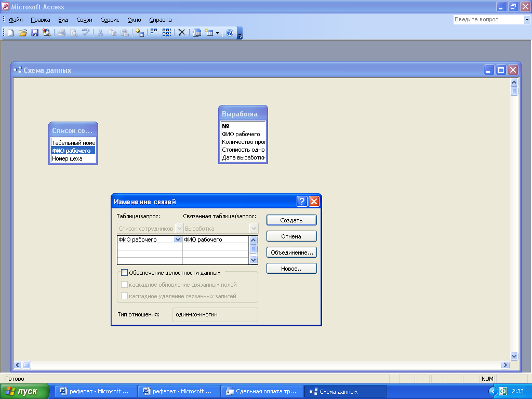The width and height of the screenshot is (532, 399).
Task: Select Стоимость field in Выработка table
Action: [x=243, y=150]
